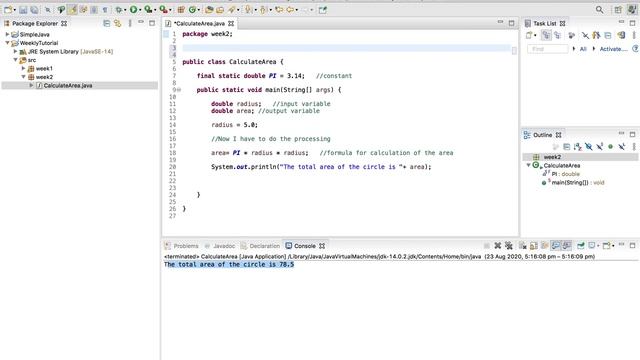Click the All link in Task List
This screenshot has width=640, height=360.
coord(583,49)
